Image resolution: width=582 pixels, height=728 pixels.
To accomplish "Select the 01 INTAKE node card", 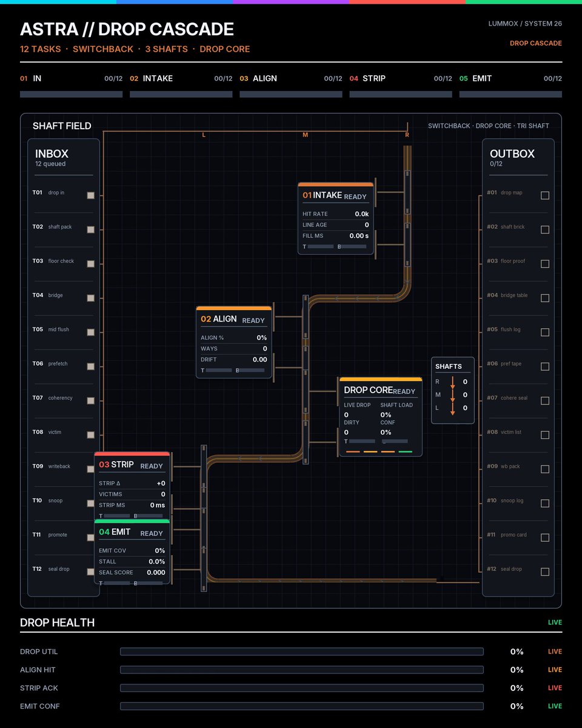I will point(336,218).
